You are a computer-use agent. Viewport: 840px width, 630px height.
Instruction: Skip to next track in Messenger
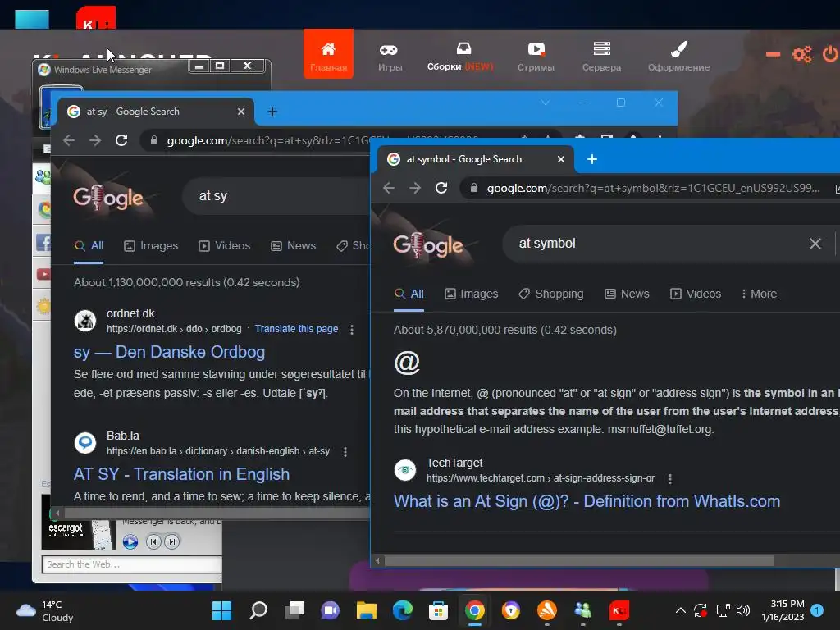click(172, 541)
